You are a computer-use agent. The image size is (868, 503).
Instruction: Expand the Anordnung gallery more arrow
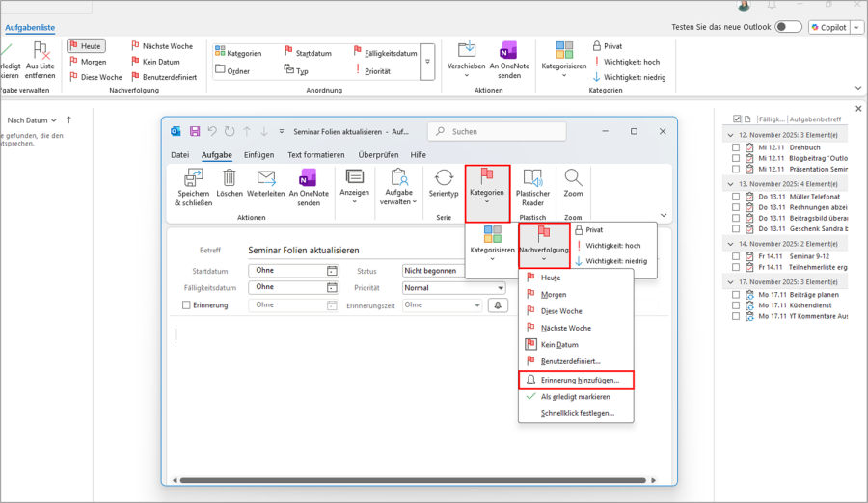(427, 62)
